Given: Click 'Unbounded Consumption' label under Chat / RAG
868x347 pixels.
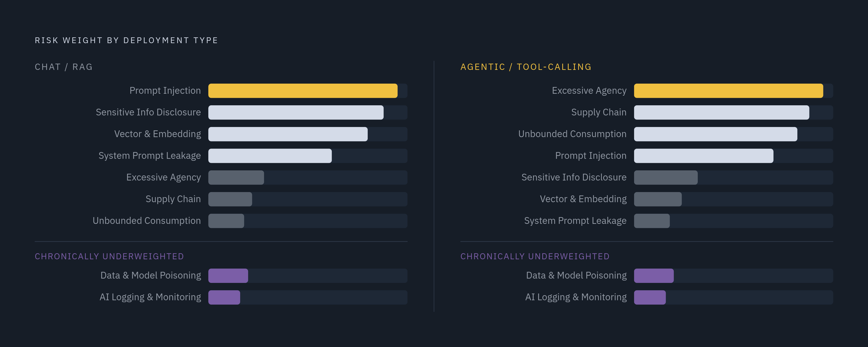Looking at the screenshot, I should coord(147,221).
